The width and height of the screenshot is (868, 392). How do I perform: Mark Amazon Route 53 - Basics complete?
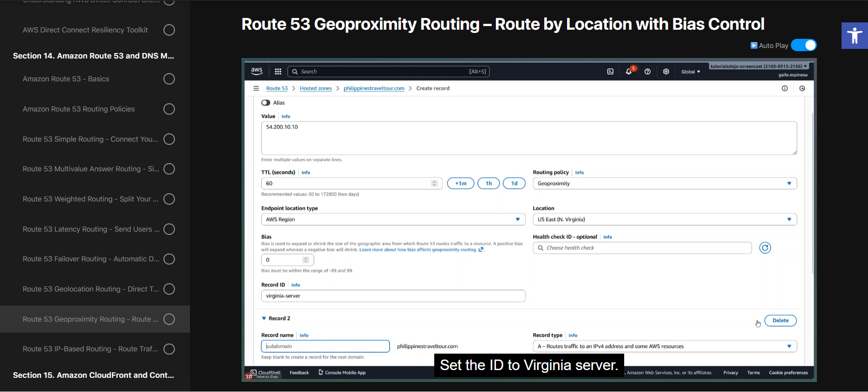coord(169,79)
